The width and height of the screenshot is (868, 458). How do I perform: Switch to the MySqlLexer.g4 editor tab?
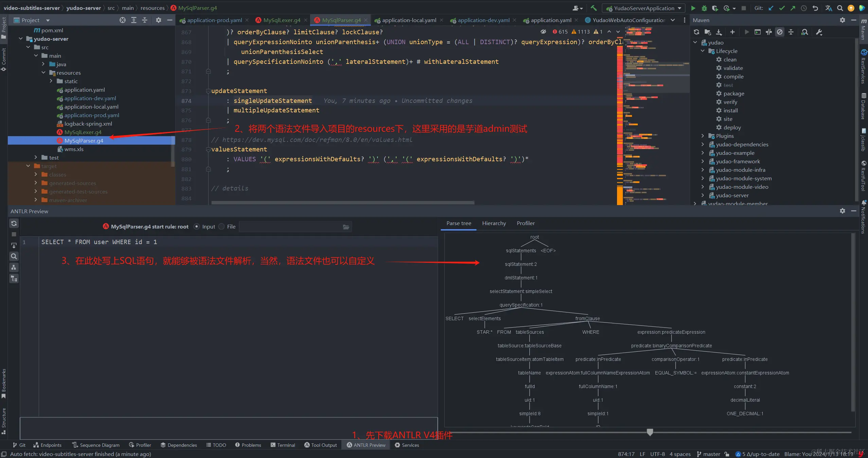point(281,20)
